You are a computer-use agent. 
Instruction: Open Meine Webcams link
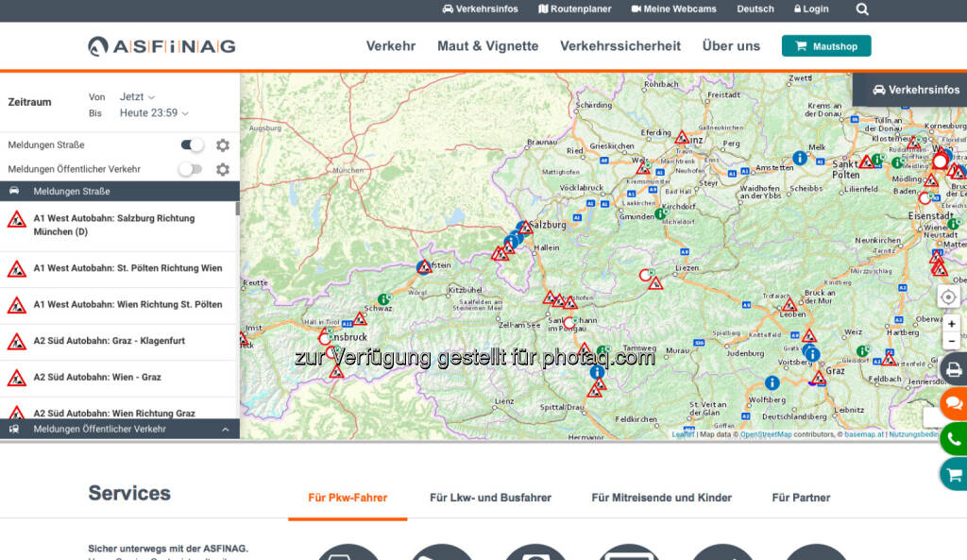pyautogui.click(x=674, y=9)
